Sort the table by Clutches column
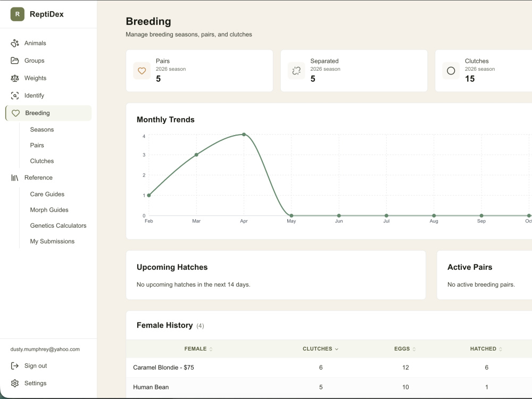Viewport: 532px width, 399px height. click(x=320, y=349)
